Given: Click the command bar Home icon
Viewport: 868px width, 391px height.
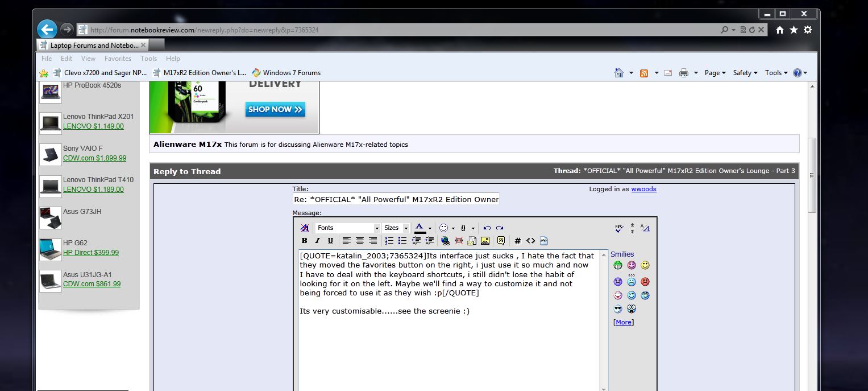Looking at the screenshot, I should (x=619, y=73).
